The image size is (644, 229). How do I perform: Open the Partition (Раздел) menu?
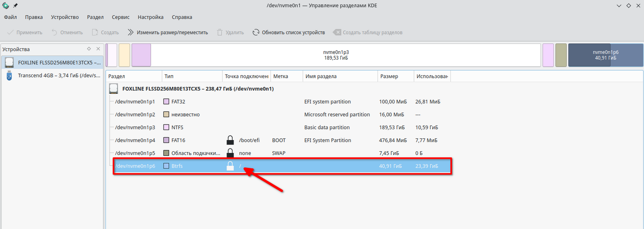[x=95, y=17]
